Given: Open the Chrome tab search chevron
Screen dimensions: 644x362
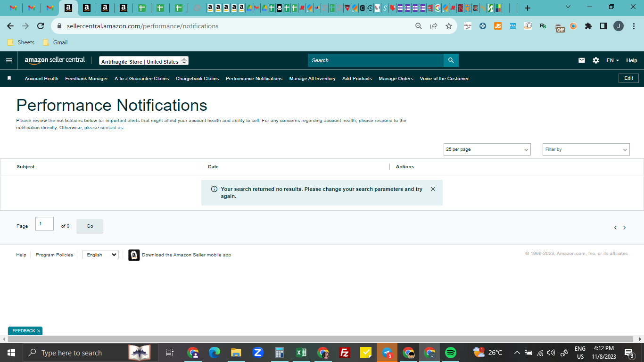Looking at the screenshot, I should (568, 7).
